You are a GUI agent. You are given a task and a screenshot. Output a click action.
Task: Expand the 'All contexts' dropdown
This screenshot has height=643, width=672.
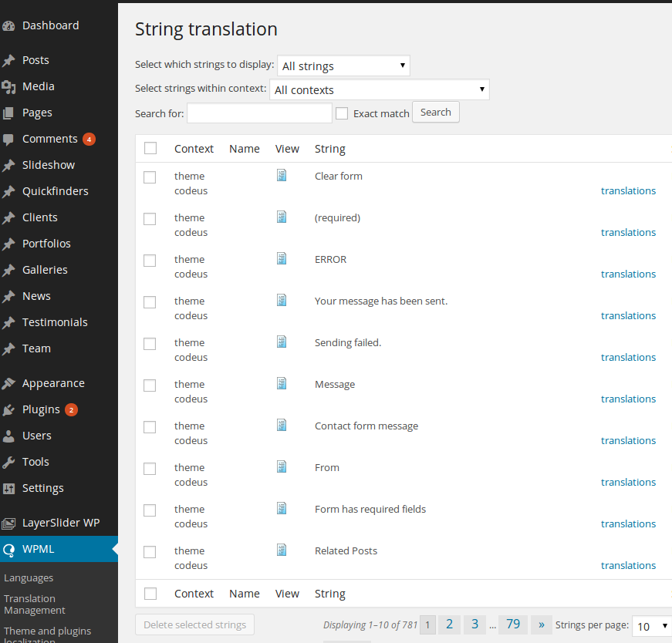[x=380, y=89]
